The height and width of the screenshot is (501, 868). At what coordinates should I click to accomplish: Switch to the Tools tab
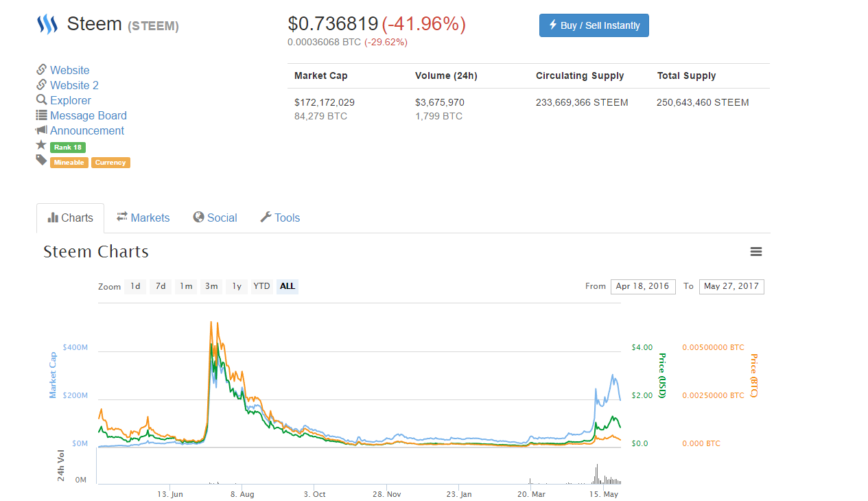click(280, 218)
